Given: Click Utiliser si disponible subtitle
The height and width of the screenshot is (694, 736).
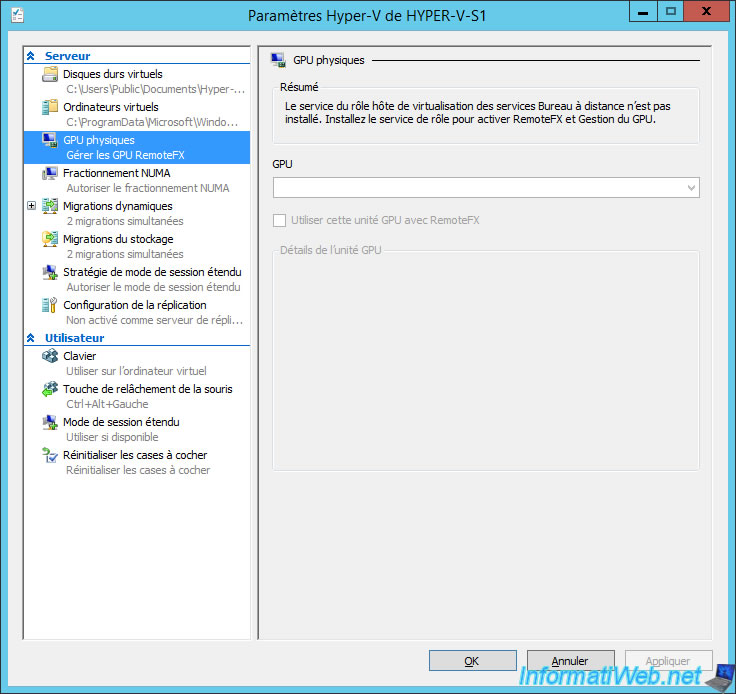Looking at the screenshot, I should 112,437.
